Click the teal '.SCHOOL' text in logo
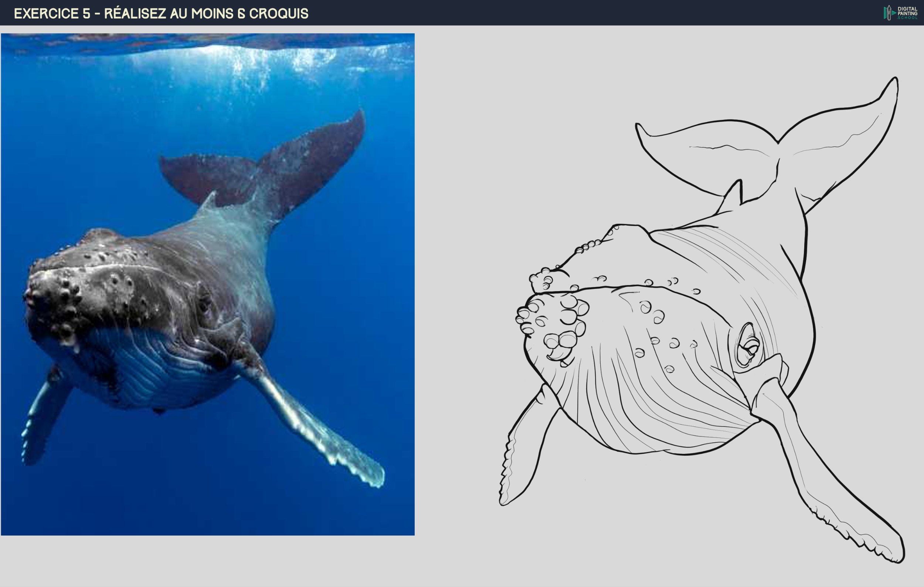The width and height of the screenshot is (924, 587). tap(908, 18)
